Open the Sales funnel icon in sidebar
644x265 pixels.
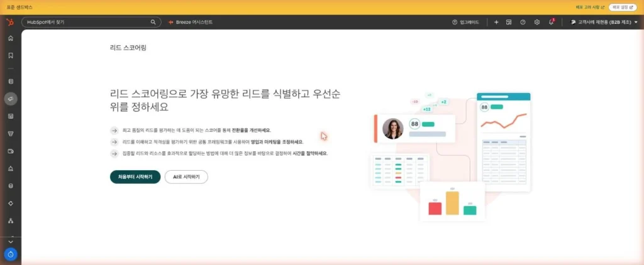[x=11, y=133]
